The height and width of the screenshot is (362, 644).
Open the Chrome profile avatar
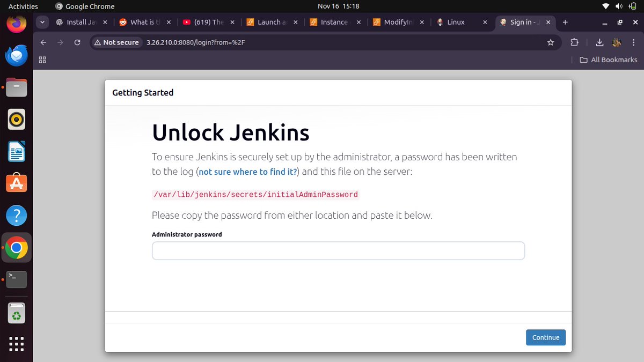[x=617, y=42]
